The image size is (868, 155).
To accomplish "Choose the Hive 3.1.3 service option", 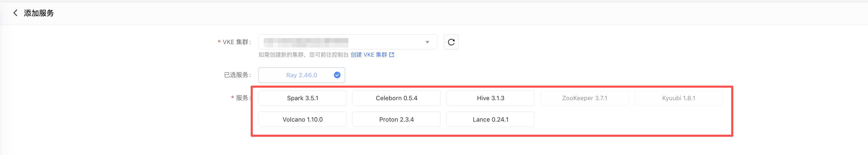I will click(490, 98).
